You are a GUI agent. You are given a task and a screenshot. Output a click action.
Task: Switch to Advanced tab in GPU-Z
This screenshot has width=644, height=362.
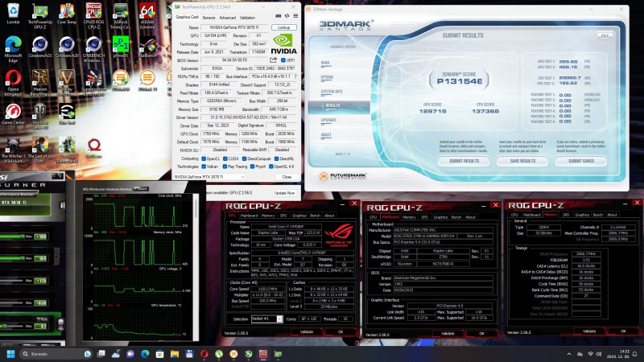(x=227, y=18)
